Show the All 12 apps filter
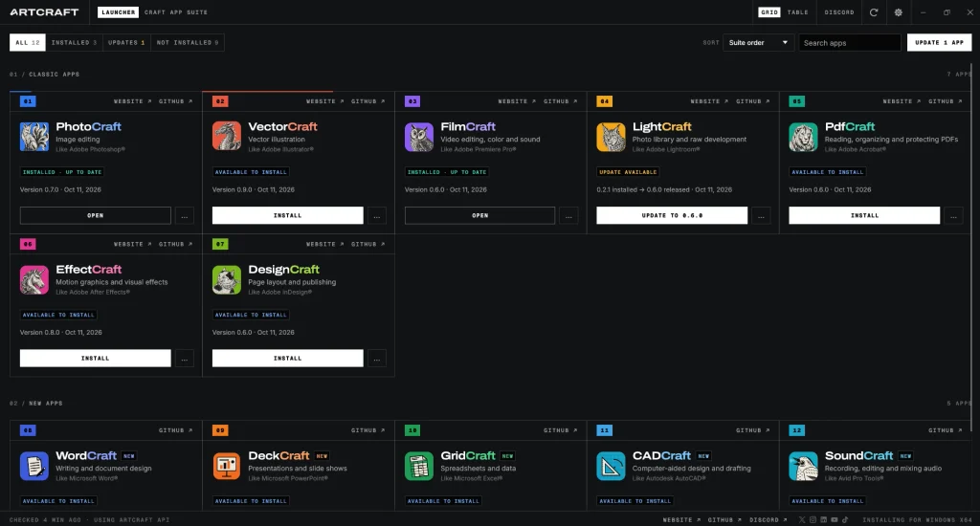980x526 pixels. click(x=28, y=42)
